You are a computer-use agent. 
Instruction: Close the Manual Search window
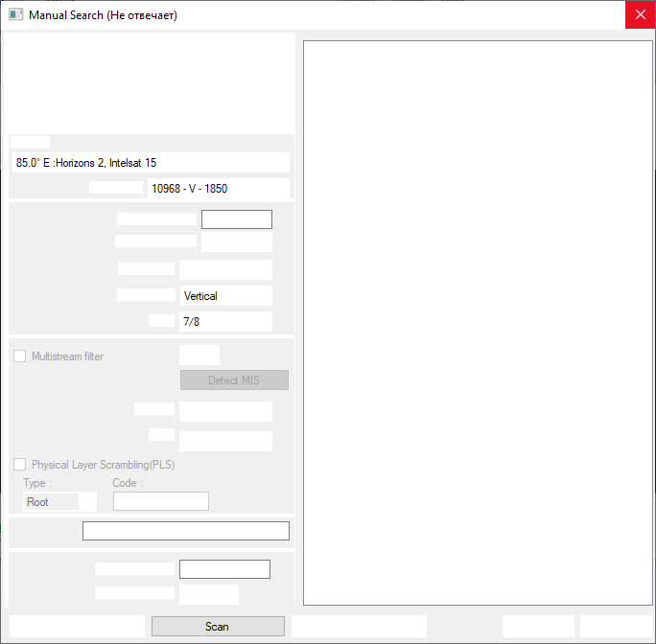[x=640, y=15]
